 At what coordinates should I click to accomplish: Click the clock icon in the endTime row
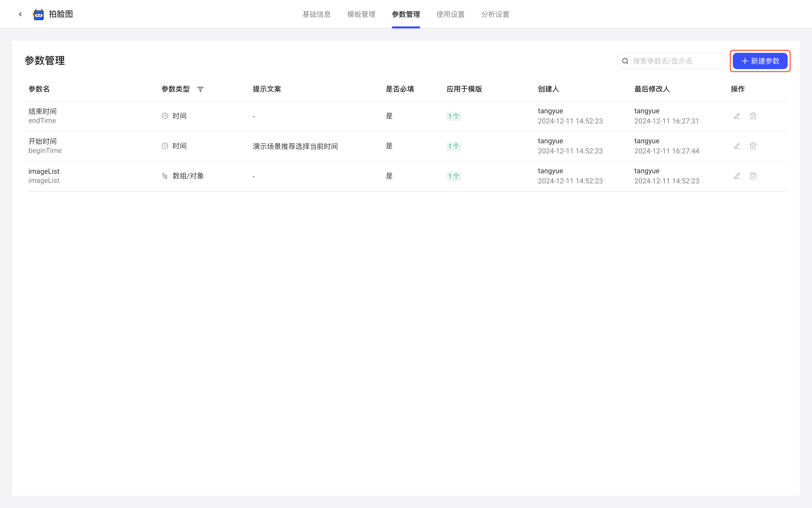[x=165, y=116]
